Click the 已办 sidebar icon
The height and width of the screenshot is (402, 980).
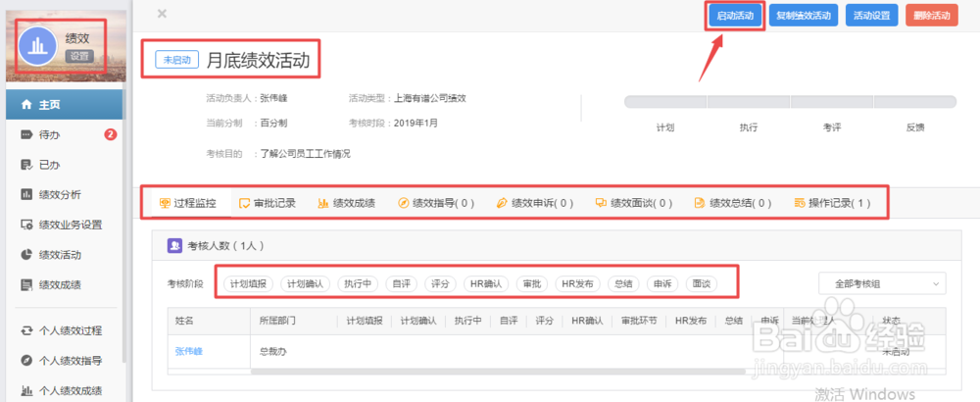coord(26,165)
